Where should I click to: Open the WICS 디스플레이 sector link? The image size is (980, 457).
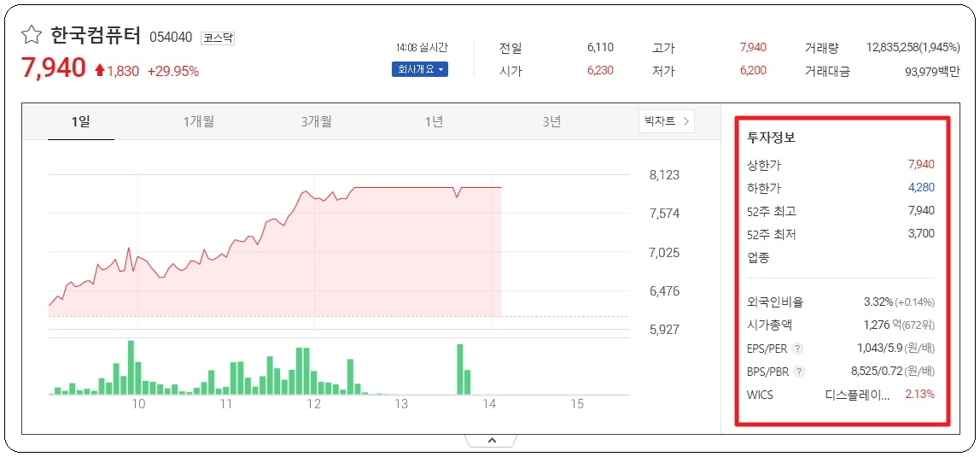[857, 395]
